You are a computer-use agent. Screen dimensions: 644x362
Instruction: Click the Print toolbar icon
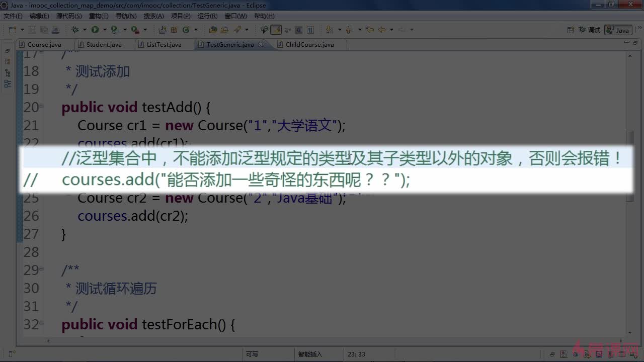[55, 30]
